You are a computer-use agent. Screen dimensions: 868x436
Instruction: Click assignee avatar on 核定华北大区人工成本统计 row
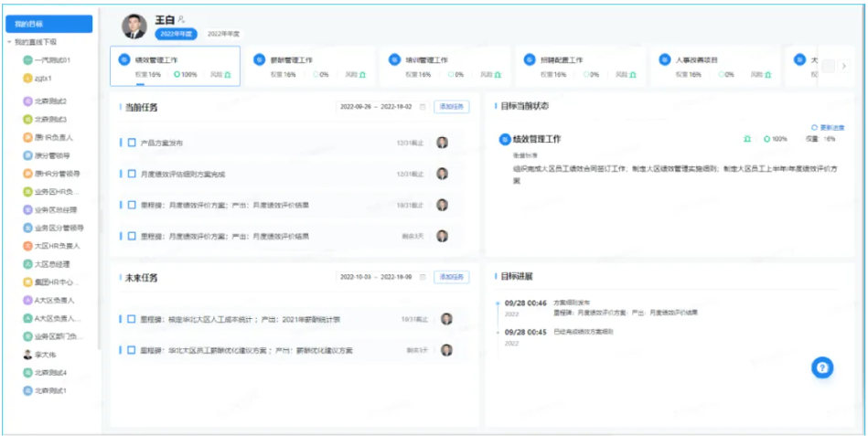[x=446, y=319]
